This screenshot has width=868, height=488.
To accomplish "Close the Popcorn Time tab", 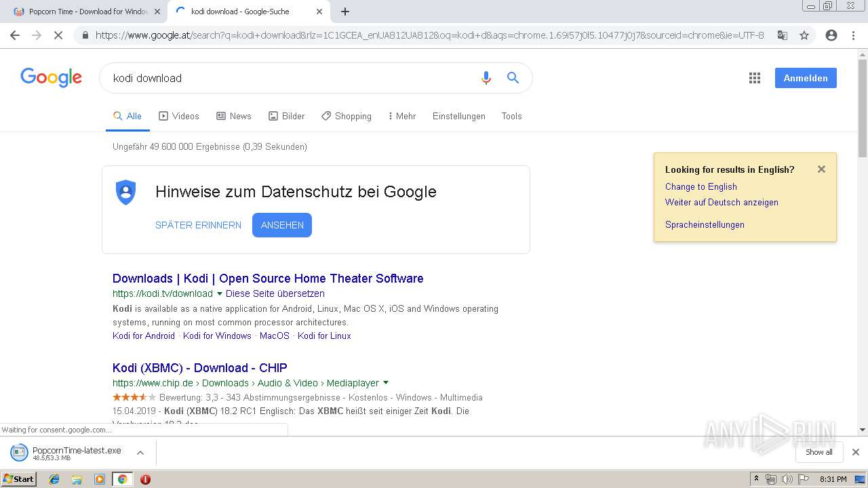I will (157, 12).
